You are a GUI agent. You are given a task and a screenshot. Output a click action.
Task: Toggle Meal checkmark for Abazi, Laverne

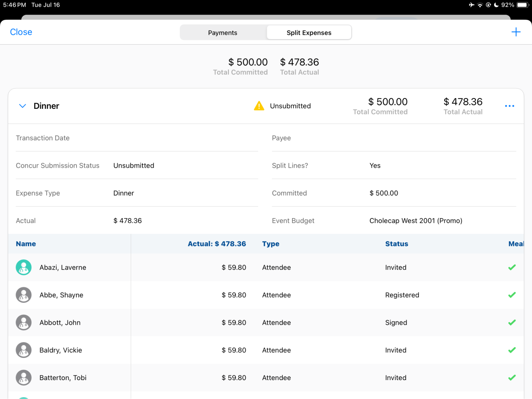(x=512, y=267)
